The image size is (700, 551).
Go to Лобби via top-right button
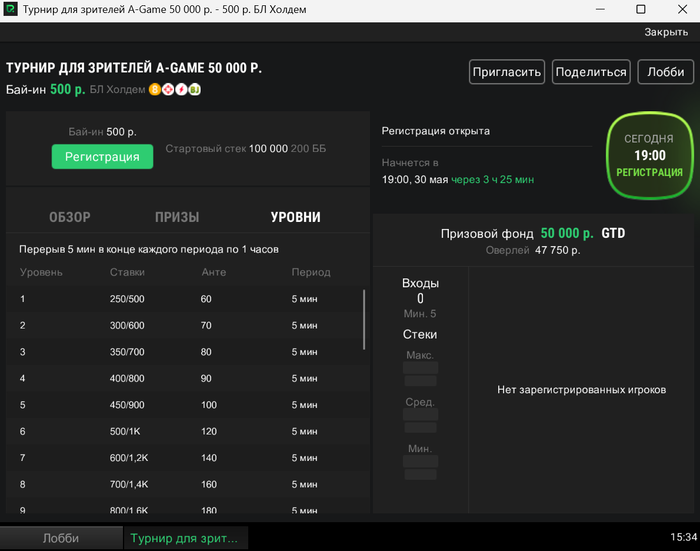pyautogui.click(x=666, y=72)
